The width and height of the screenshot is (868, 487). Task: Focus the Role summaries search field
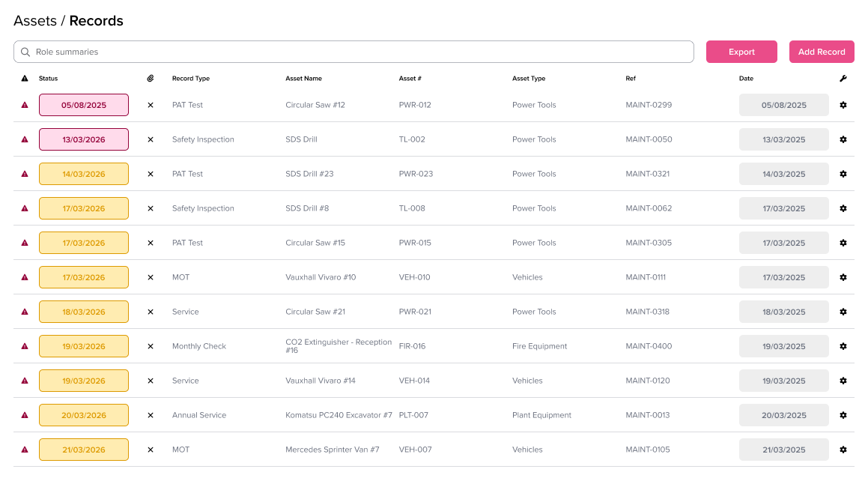[359, 52]
